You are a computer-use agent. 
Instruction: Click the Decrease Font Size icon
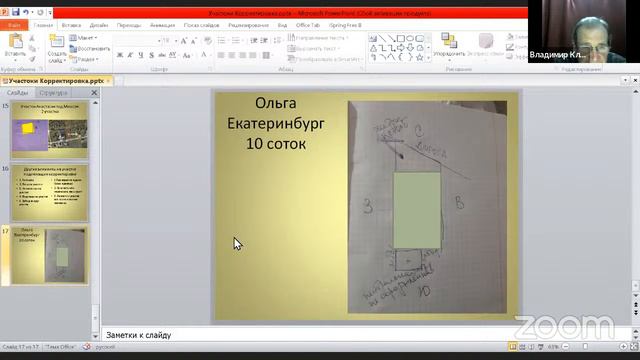click(x=194, y=41)
